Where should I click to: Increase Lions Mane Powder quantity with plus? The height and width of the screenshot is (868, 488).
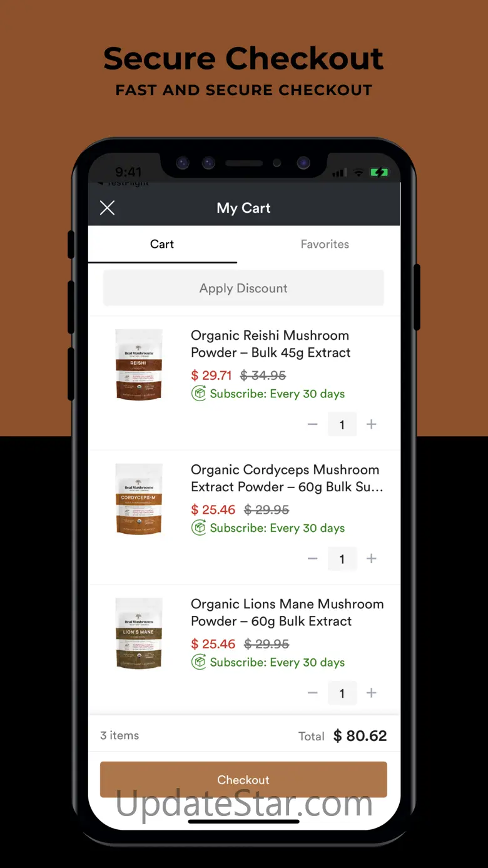(x=372, y=693)
